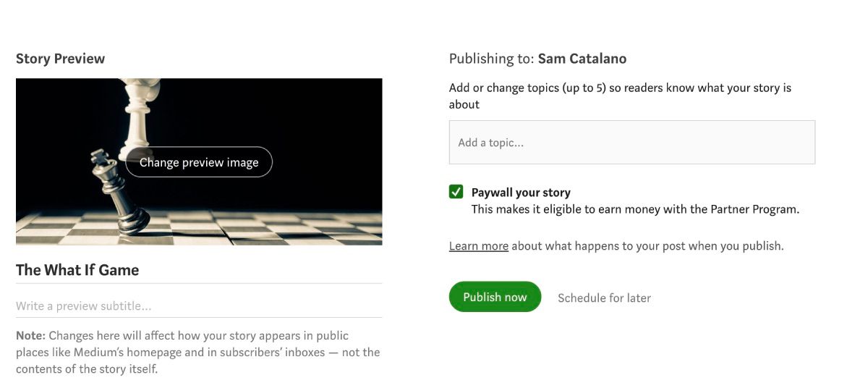The image size is (868, 383).
Task: Uncheck the Paywall your story checkbox
Action: tap(456, 192)
